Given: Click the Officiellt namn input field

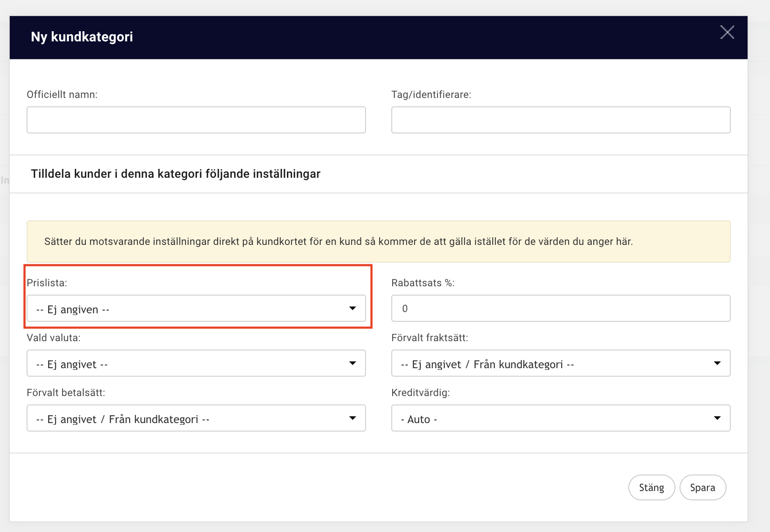Looking at the screenshot, I should tap(196, 120).
